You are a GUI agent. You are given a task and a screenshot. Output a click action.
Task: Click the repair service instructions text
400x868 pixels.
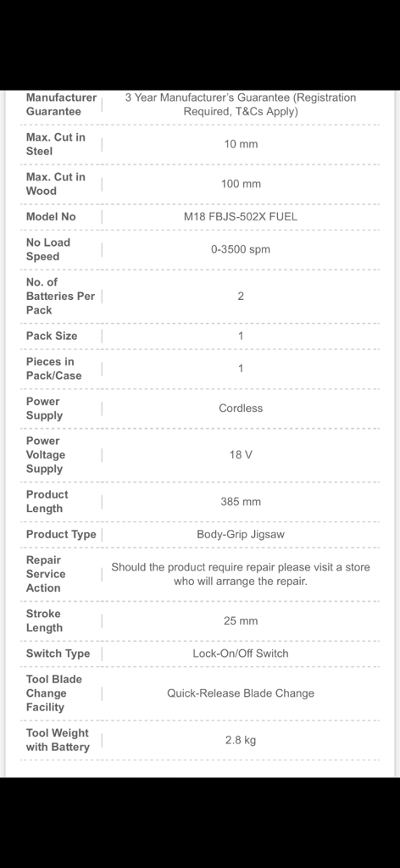coord(241,574)
